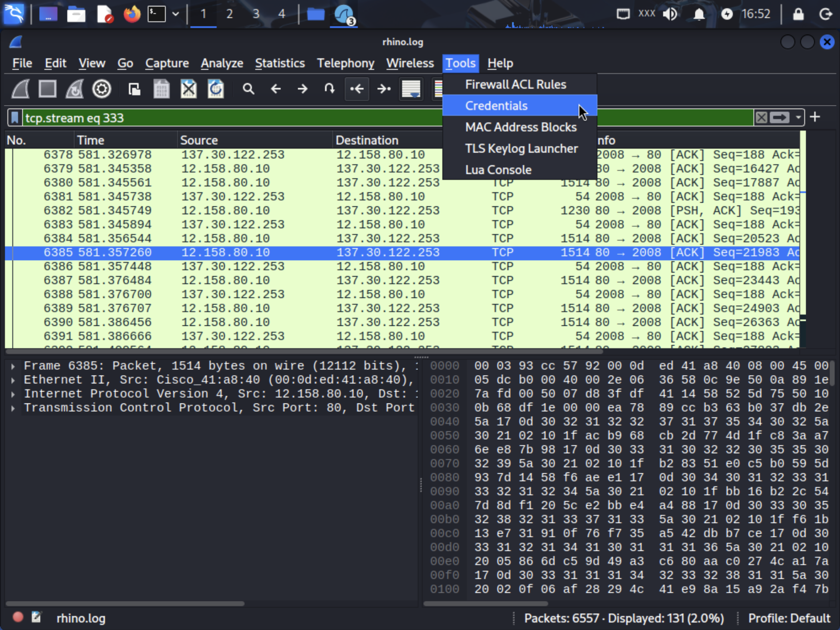Image resolution: width=840 pixels, height=630 pixels.
Task: Open capture options gear icon
Action: point(101,89)
